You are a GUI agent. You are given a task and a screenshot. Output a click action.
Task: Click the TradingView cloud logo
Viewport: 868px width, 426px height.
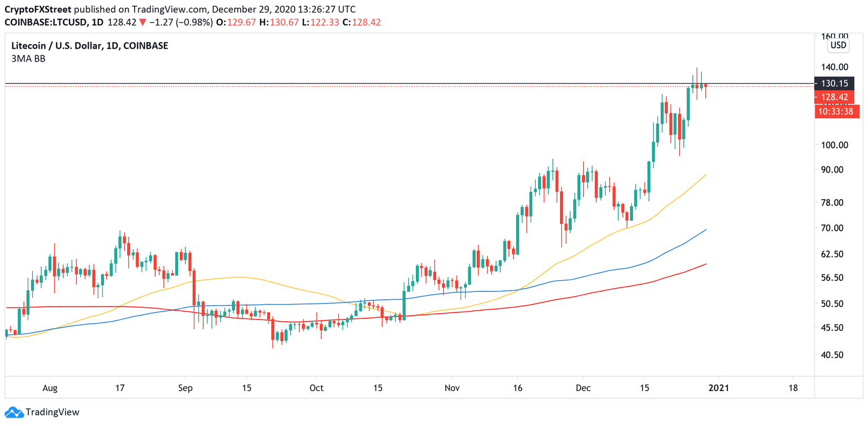pyautogui.click(x=13, y=411)
